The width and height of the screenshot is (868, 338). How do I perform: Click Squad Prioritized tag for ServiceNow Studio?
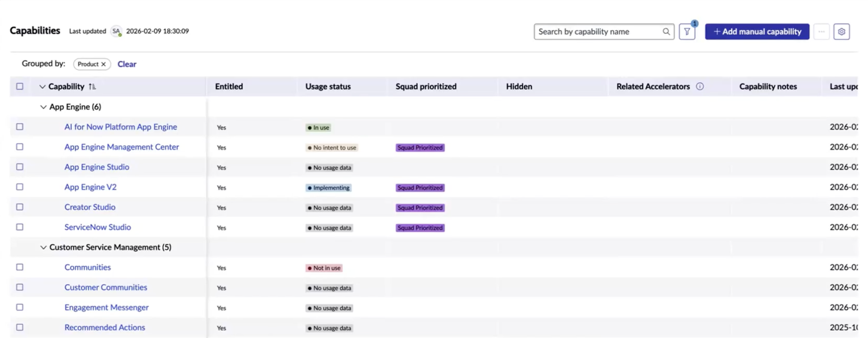[420, 228]
